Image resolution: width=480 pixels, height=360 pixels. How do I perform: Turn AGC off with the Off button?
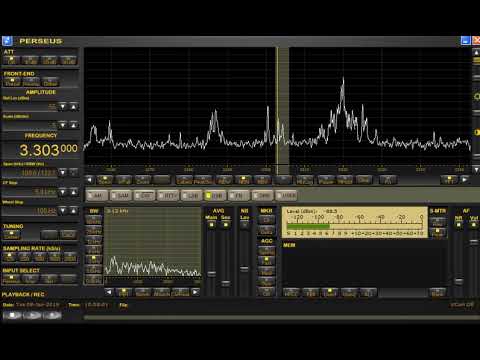pos(267,293)
